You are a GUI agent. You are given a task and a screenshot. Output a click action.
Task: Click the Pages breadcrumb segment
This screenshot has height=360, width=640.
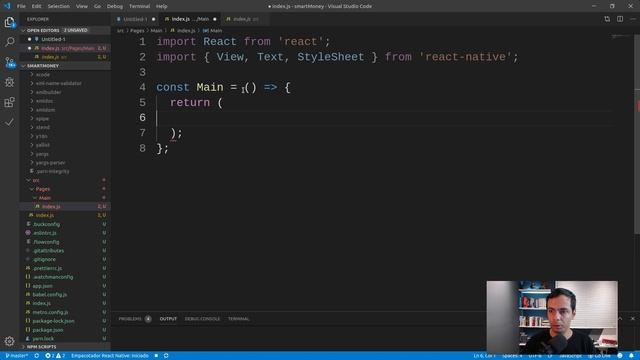click(x=137, y=31)
